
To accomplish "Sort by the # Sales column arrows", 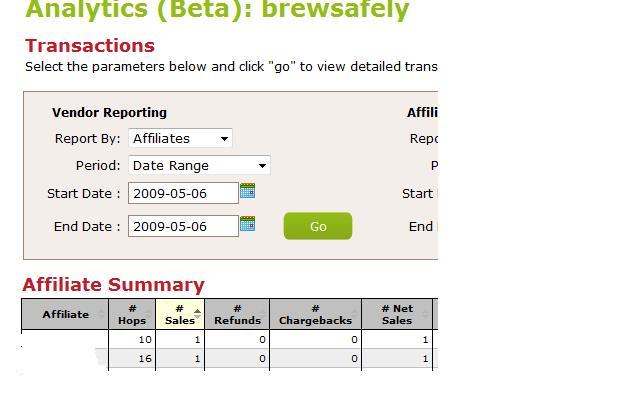I will click(x=197, y=314).
